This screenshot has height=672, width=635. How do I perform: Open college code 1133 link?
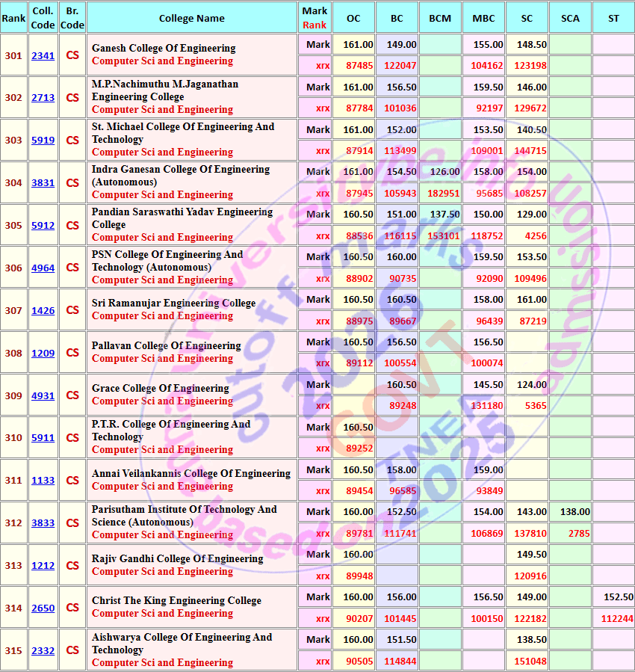[x=43, y=481]
